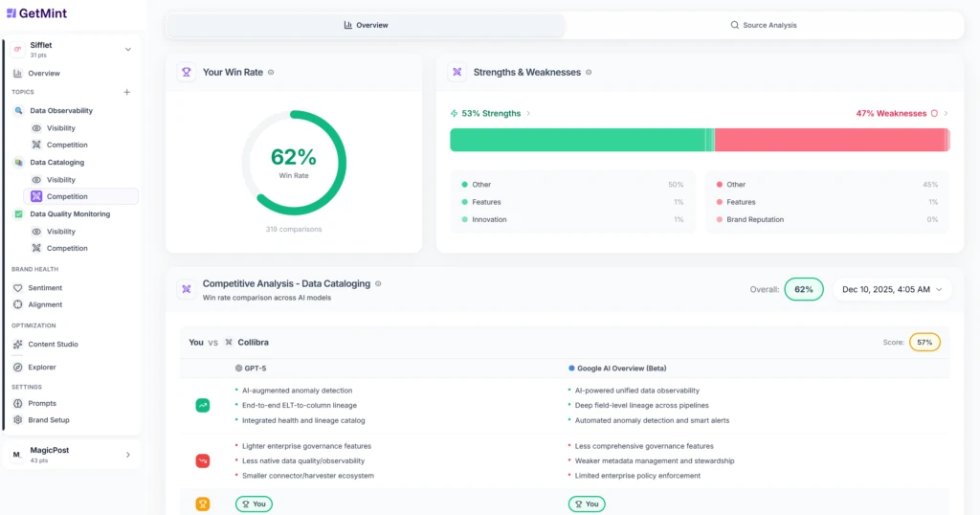This screenshot has height=515, width=980.
Task: Open the Dec 10, 2025 date dropdown
Action: click(892, 289)
